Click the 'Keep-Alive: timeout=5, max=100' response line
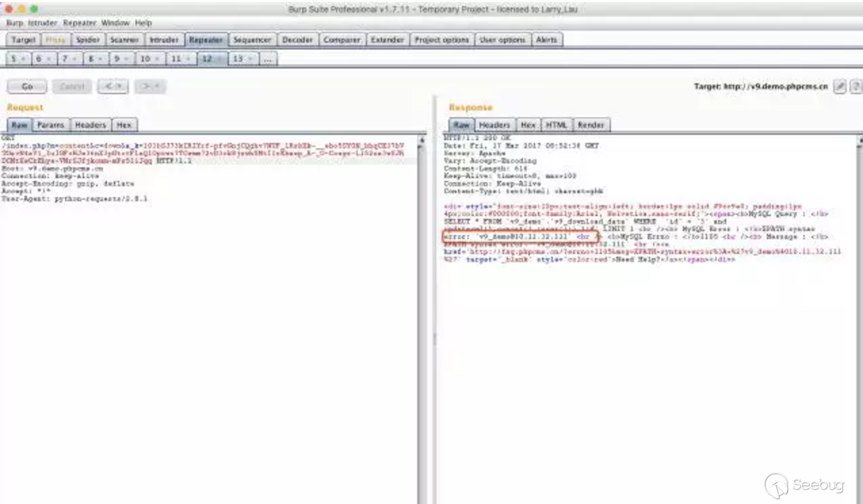 (510, 176)
